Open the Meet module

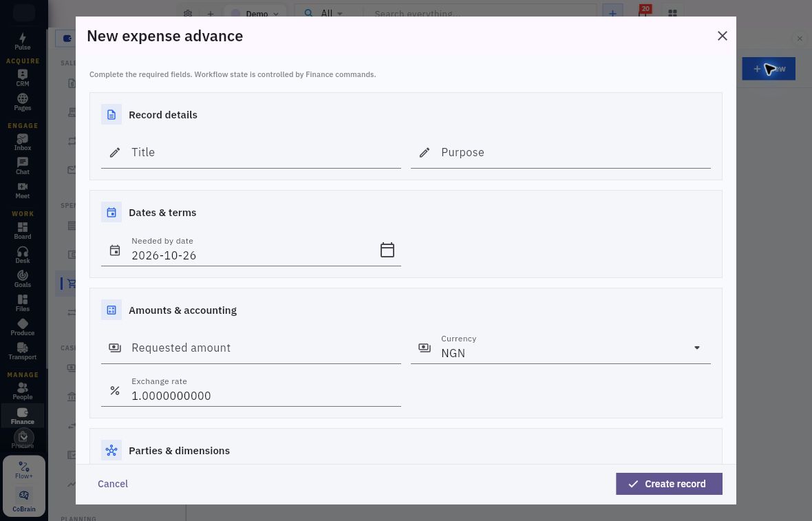click(22, 190)
